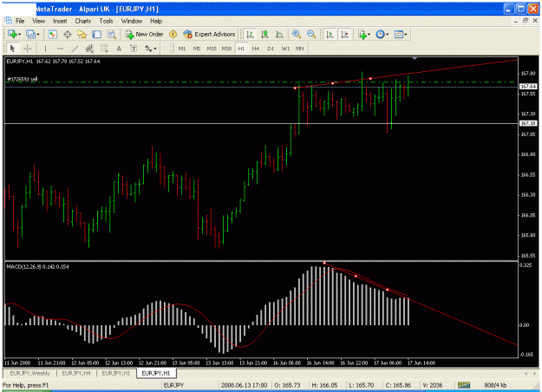This screenshot has height=392, width=542.
Task: Switch chart to Candlesticks mode
Action: point(264,34)
